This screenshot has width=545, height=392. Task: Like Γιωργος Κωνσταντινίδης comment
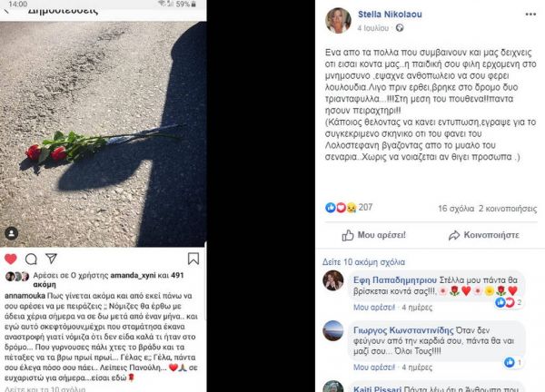374,367
